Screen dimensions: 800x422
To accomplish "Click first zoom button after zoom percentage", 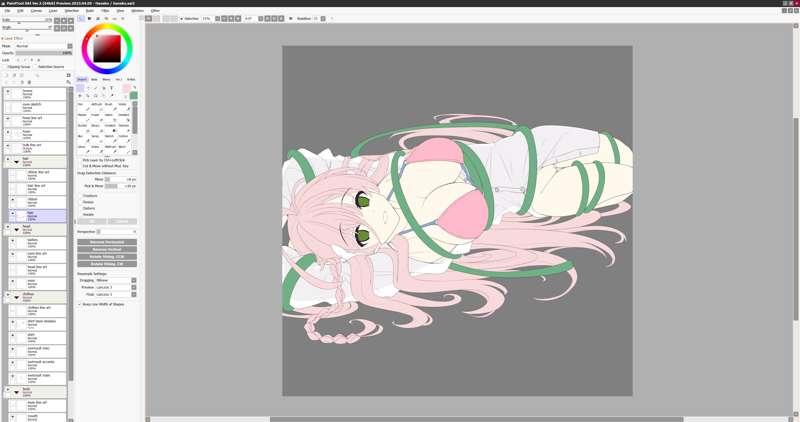I will point(217,18).
